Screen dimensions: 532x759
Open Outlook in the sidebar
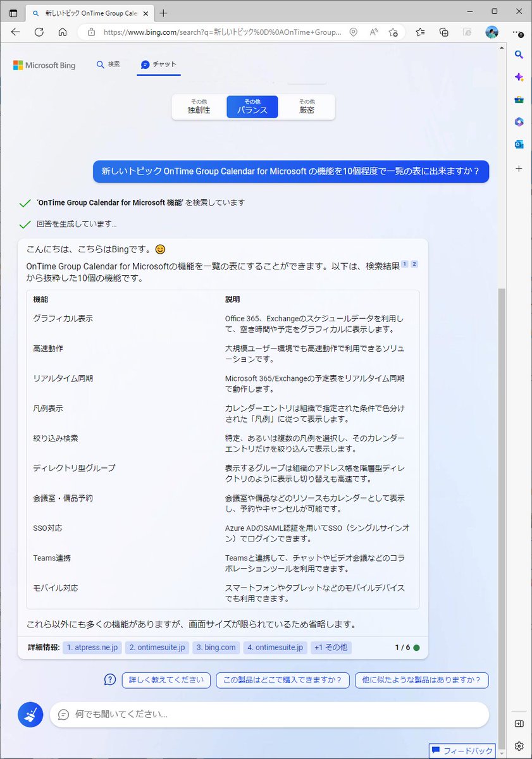point(519,144)
